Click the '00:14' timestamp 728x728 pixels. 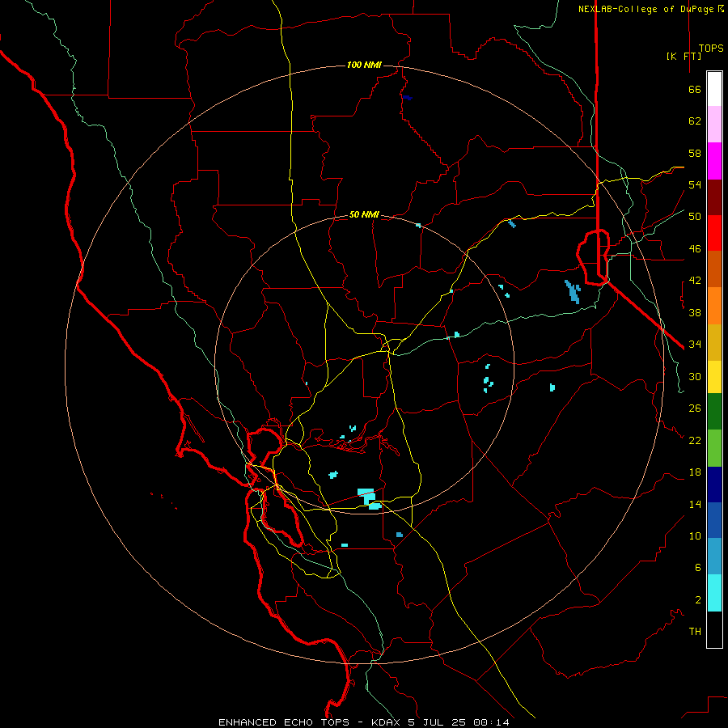pyautogui.click(x=491, y=722)
